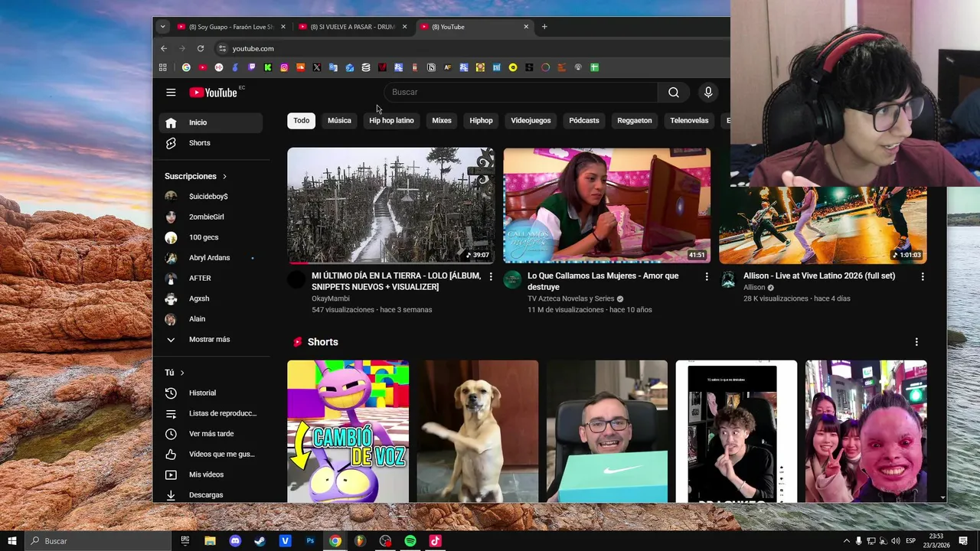This screenshot has height=551, width=980.
Task: Show hidden system tray icons
Action: tap(846, 541)
